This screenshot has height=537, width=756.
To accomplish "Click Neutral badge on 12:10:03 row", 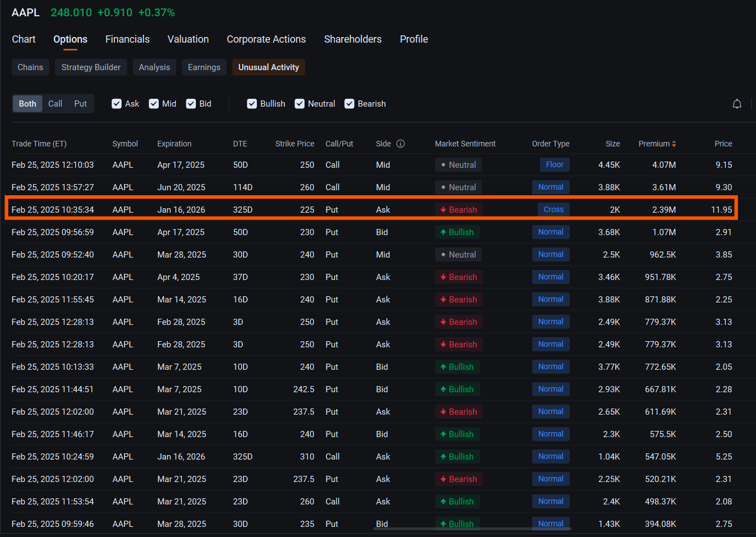I will pos(458,165).
